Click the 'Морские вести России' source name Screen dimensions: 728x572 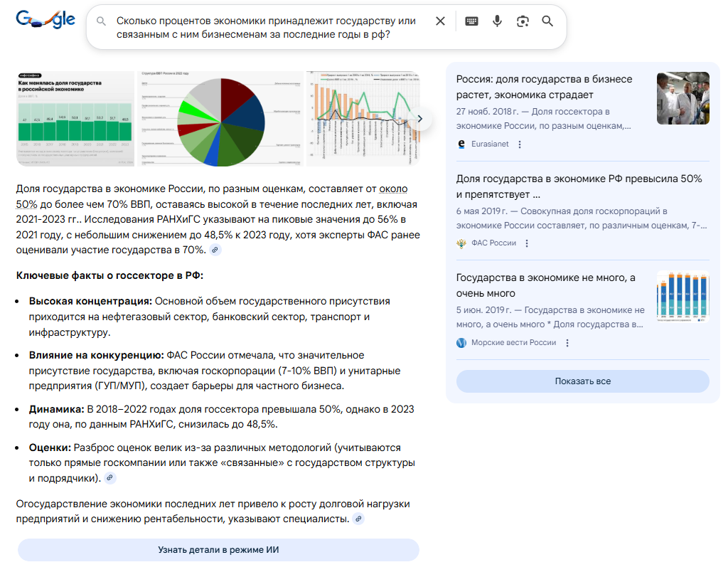pos(513,342)
